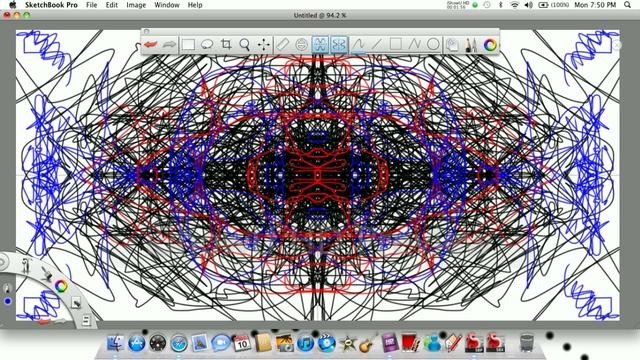The width and height of the screenshot is (640, 360).
Task: Open the layers icon in the lagoon
Action: (x=76, y=302)
